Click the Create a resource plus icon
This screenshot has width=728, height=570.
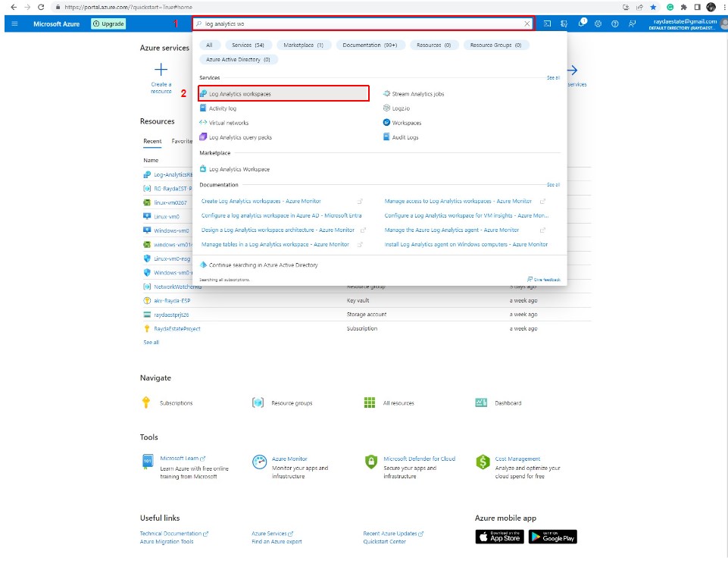[161, 70]
